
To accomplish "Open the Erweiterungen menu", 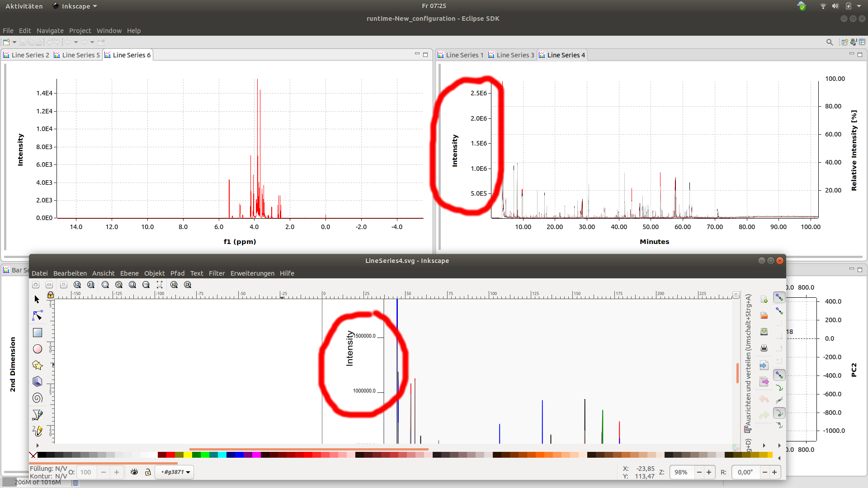I will [252, 273].
